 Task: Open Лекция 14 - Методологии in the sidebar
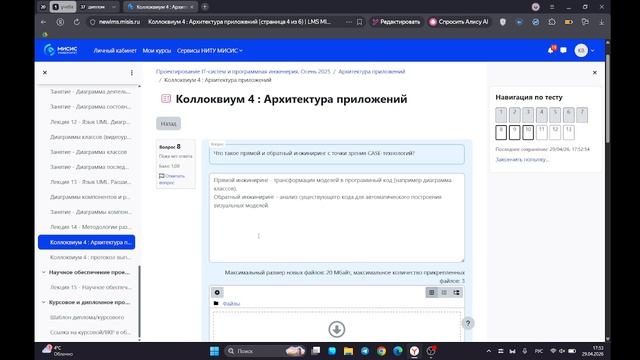pyautogui.click(x=90, y=227)
